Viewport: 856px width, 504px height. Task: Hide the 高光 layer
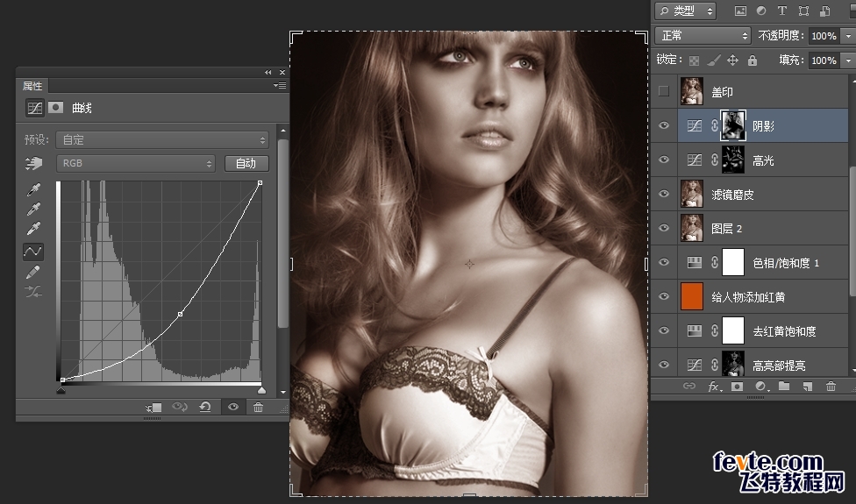click(664, 160)
